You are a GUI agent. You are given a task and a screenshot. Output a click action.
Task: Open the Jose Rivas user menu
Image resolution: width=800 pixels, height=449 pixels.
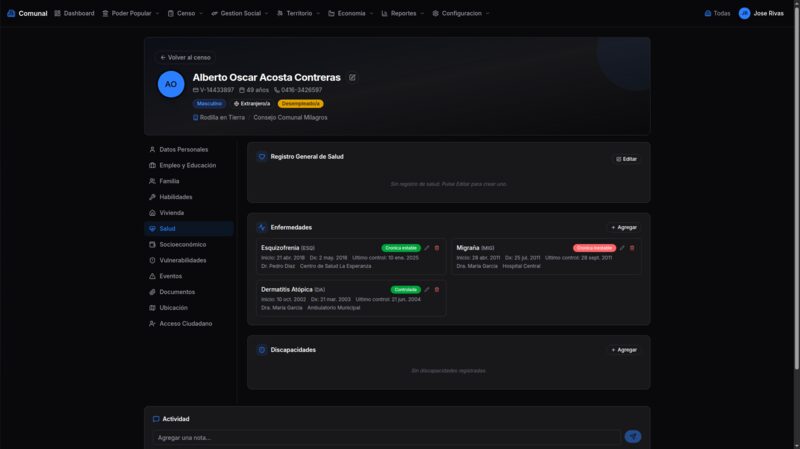point(761,13)
